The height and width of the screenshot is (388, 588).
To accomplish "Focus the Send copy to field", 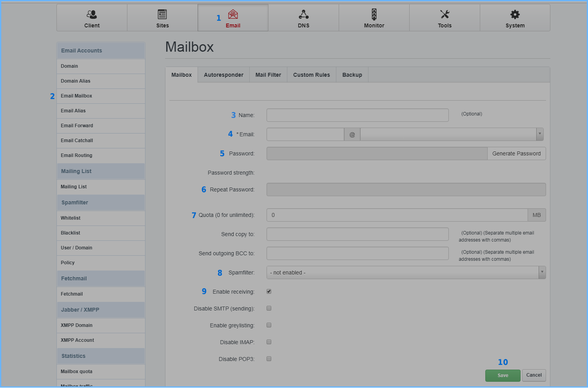I will [358, 234].
